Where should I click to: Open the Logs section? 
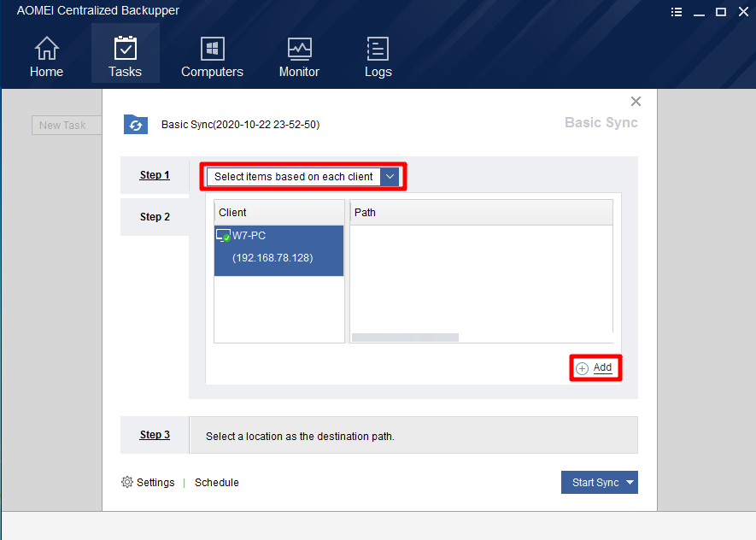click(x=378, y=57)
